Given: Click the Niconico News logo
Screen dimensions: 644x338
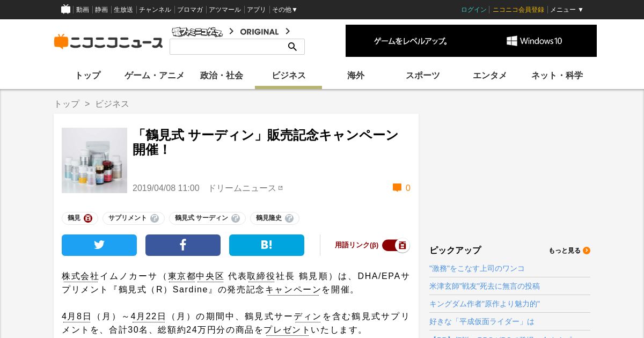Looking at the screenshot, I should pyautogui.click(x=108, y=42).
